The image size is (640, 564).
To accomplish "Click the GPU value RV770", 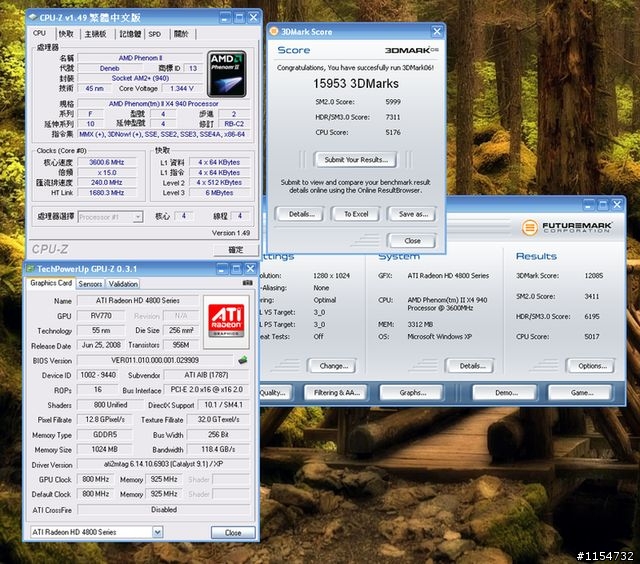I will tap(101, 315).
